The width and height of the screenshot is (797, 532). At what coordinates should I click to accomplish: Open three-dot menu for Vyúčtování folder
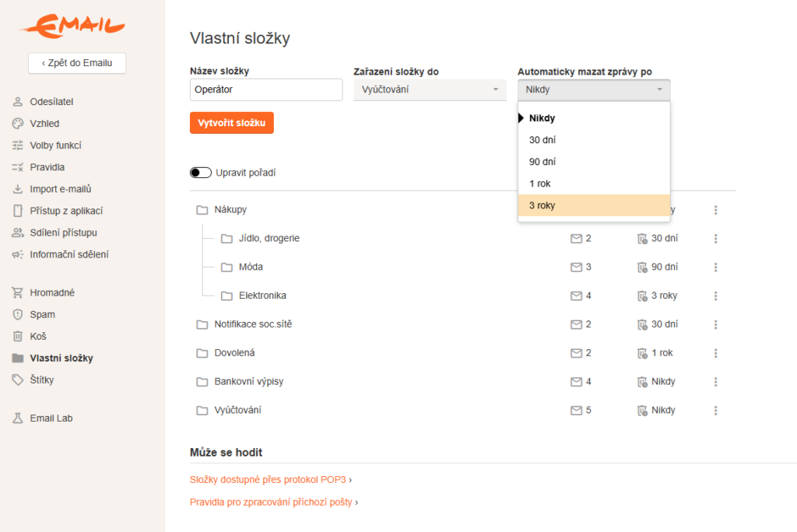click(x=715, y=410)
